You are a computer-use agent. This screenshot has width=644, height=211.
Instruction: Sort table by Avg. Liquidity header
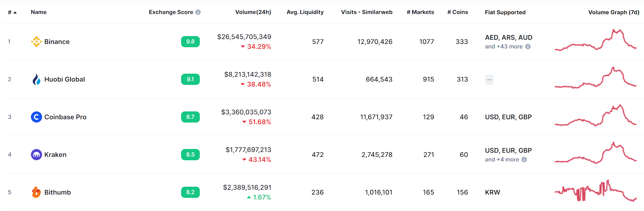[305, 12]
